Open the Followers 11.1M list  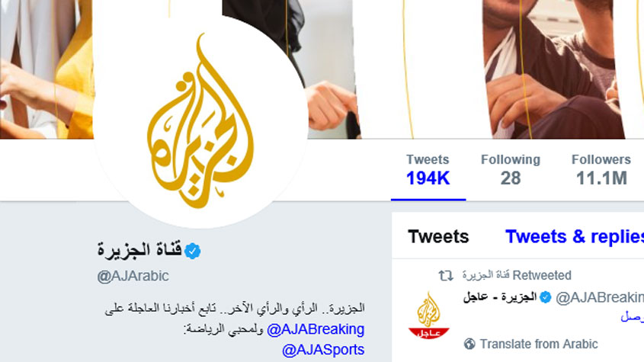(601, 170)
